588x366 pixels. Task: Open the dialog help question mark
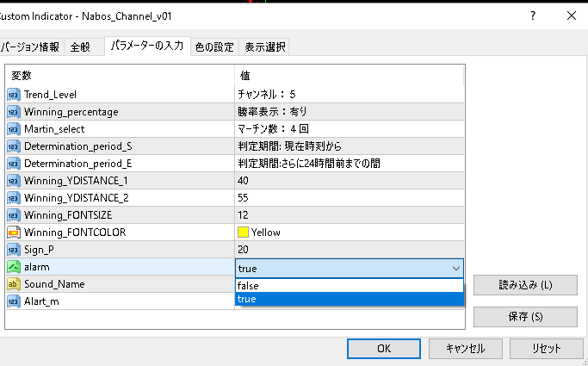pos(533,16)
